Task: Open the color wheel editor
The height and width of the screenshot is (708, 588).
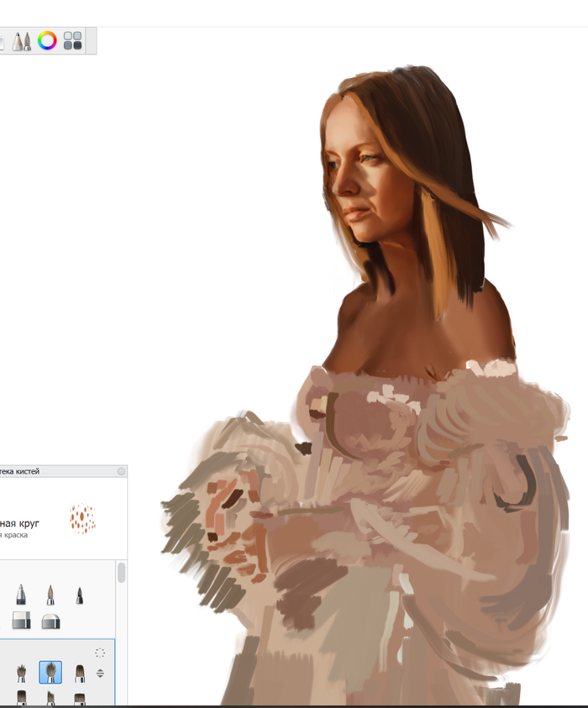Action: (x=48, y=40)
